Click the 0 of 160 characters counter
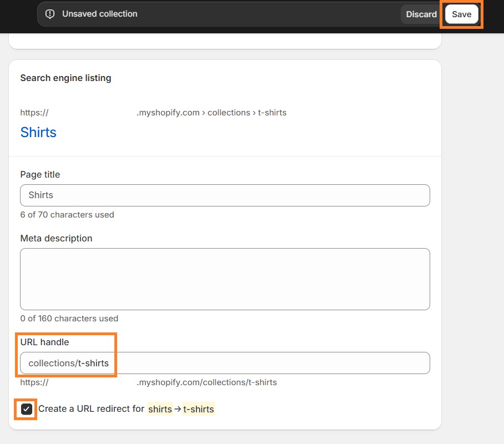The height and width of the screenshot is (444, 504). pyautogui.click(x=69, y=319)
